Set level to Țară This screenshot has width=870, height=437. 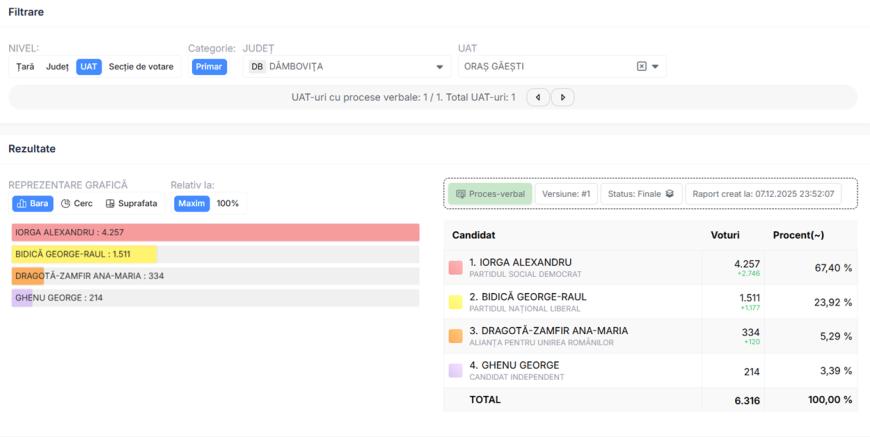click(25, 67)
